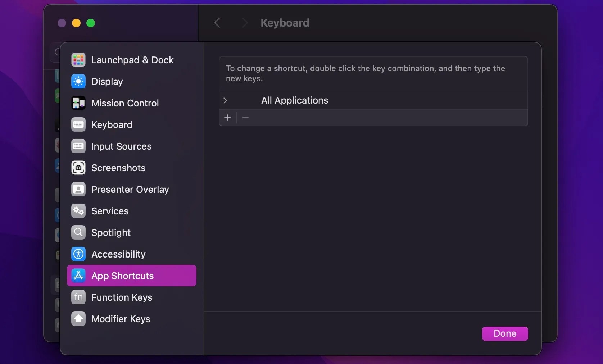The image size is (603, 364).
Task: Open Spotlight shortcut settings
Action: coord(111,232)
